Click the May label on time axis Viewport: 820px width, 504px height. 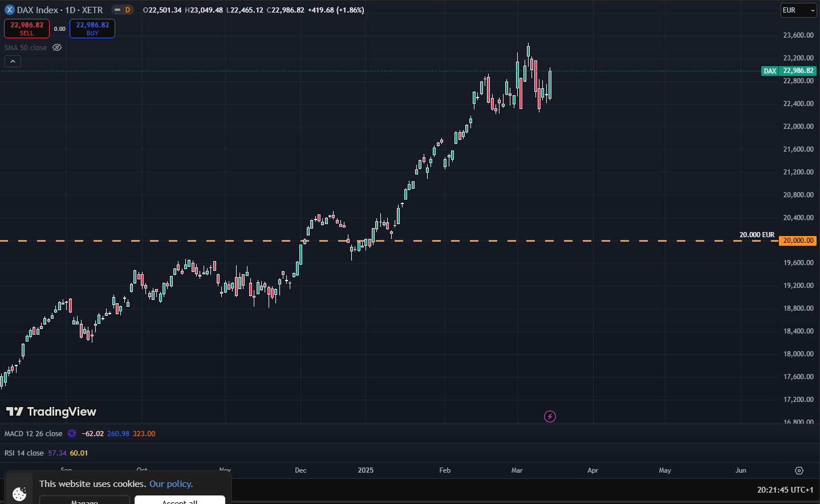point(665,470)
